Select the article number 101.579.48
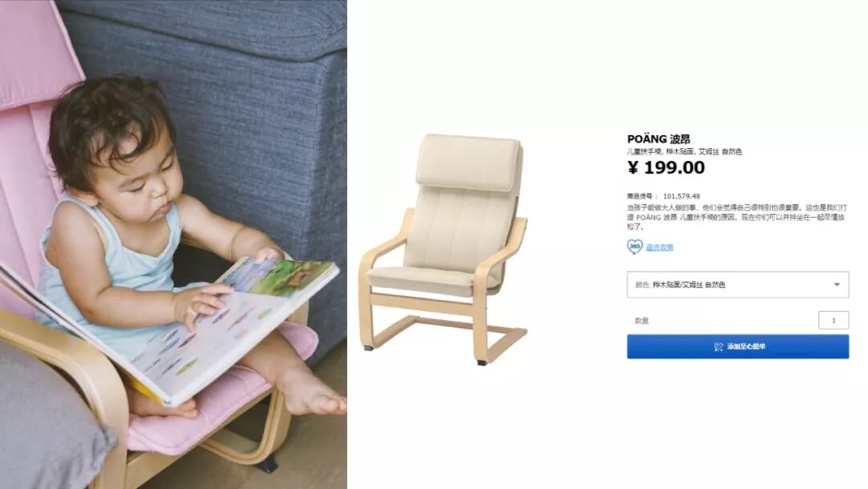The height and width of the screenshot is (489, 868). coord(681,196)
